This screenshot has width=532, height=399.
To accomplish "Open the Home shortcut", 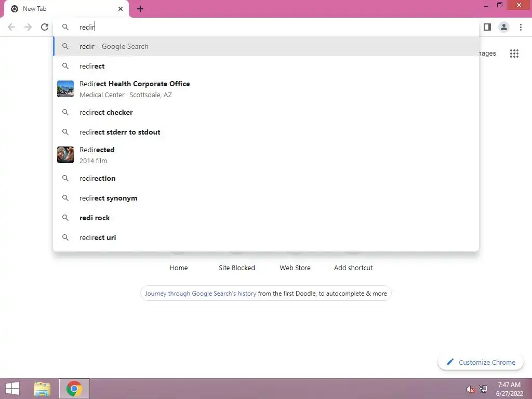I will (179, 268).
